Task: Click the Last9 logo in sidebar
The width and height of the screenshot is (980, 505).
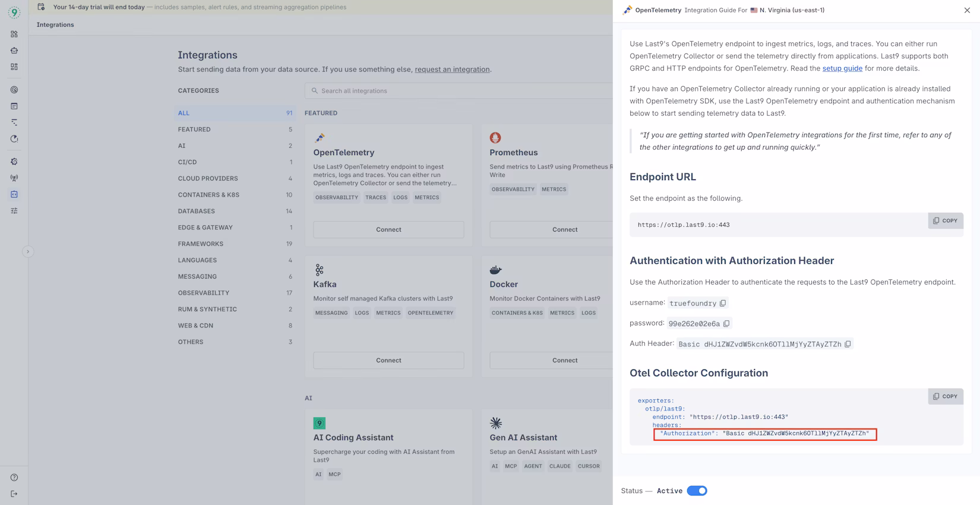Action: click(14, 12)
